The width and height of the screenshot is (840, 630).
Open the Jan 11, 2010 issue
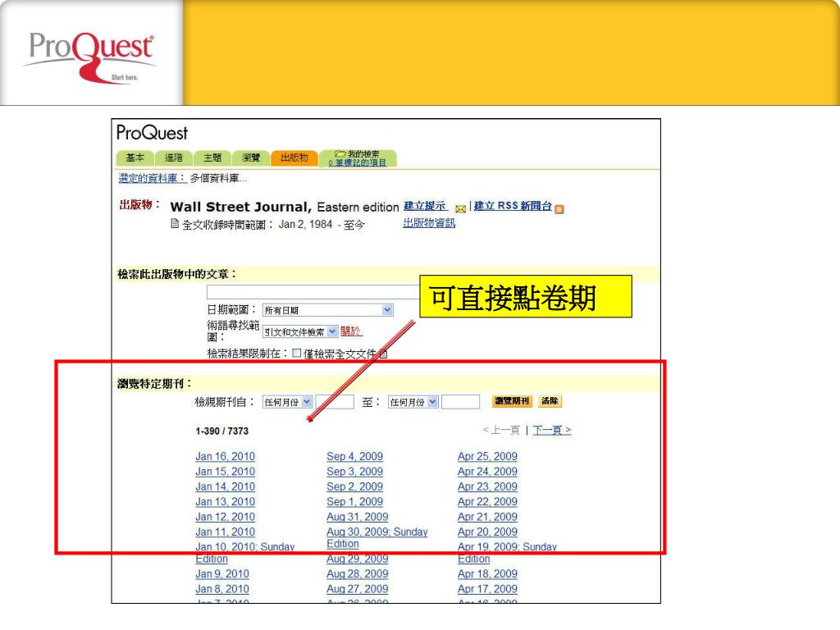(225, 532)
